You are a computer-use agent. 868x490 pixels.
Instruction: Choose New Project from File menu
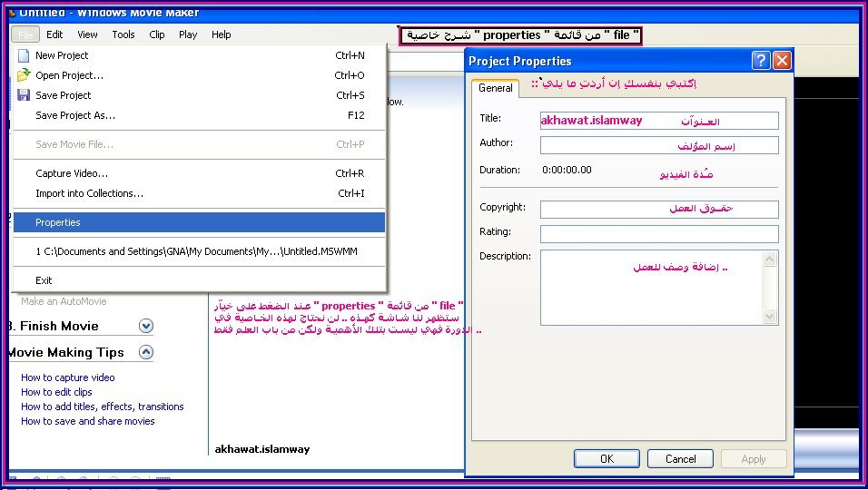pyautogui.click(x=199, y=55)
